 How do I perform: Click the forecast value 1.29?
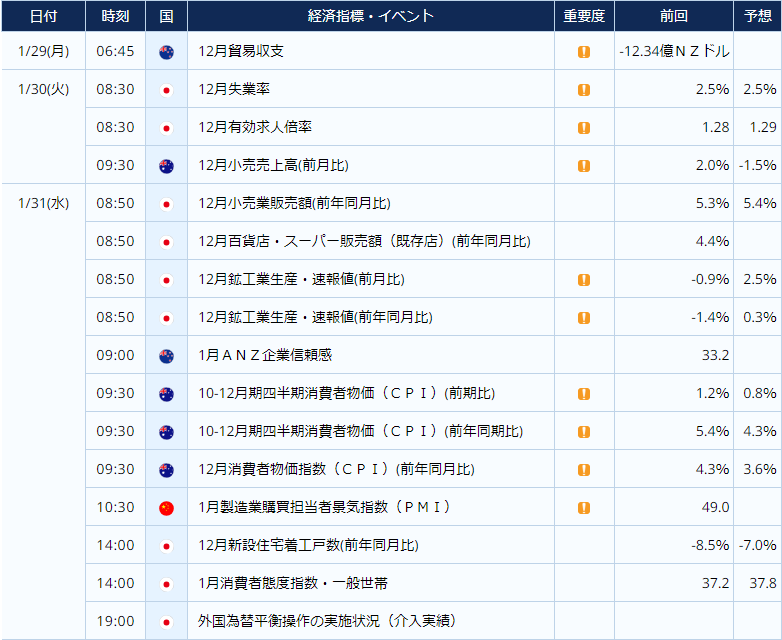(x=763, y=127)
